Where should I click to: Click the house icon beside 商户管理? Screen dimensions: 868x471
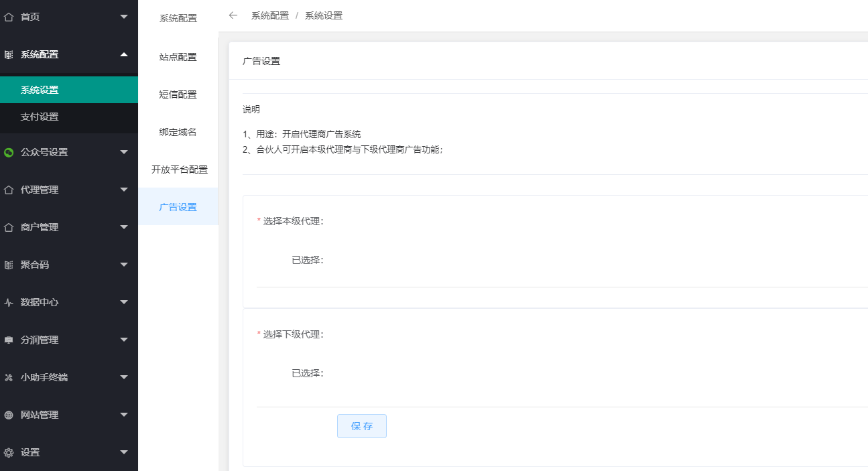[9, 227]
